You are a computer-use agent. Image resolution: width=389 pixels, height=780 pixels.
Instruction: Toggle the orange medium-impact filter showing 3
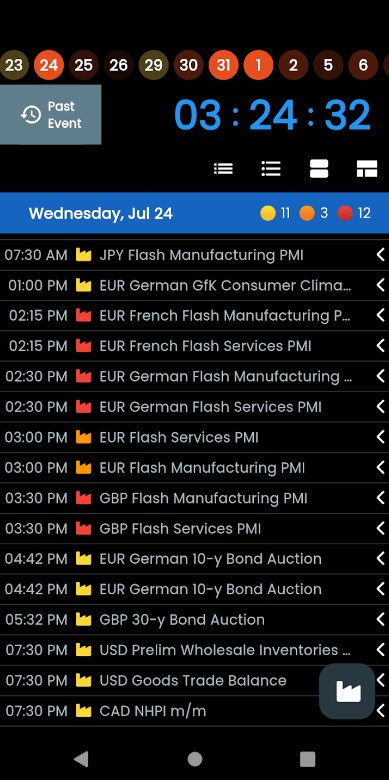(313, 213)
